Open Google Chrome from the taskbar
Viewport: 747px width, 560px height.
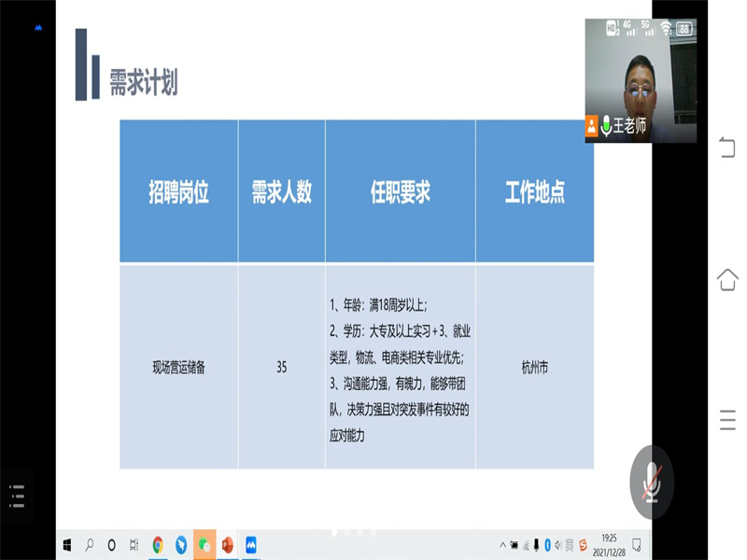[x=158, y=544]
